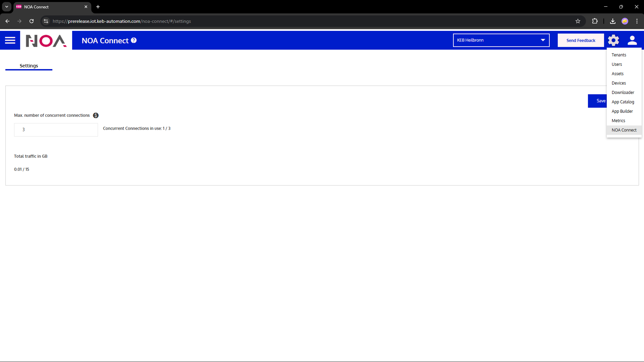Click the help icon beside NOA Connect
The width and height of the screenshot is (644, 362).
click(134, 40)
